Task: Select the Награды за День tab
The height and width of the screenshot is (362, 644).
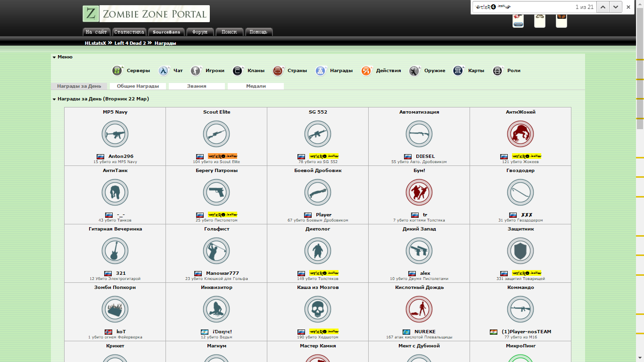Action: click(x=79, y=86)
